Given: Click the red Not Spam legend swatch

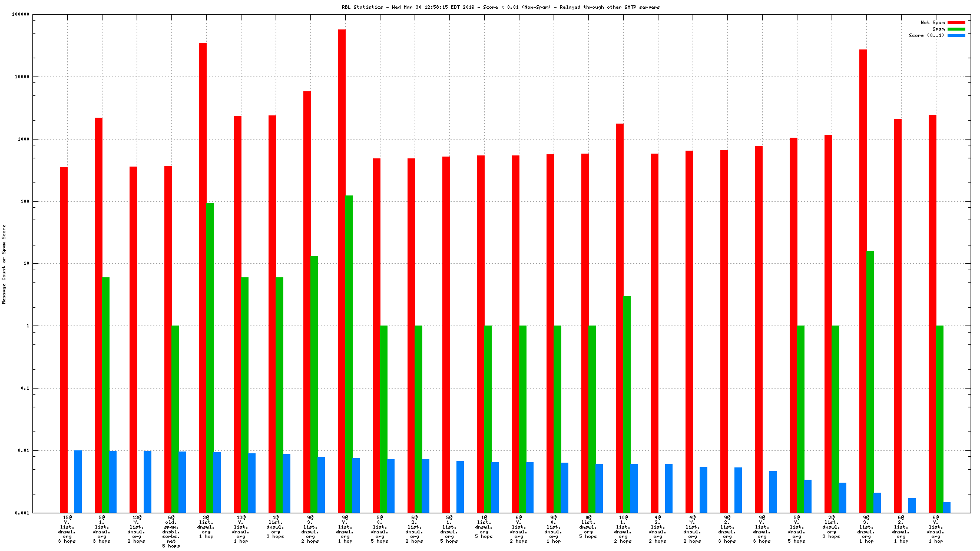Looking at the screenshot, I should pos(956,22).
